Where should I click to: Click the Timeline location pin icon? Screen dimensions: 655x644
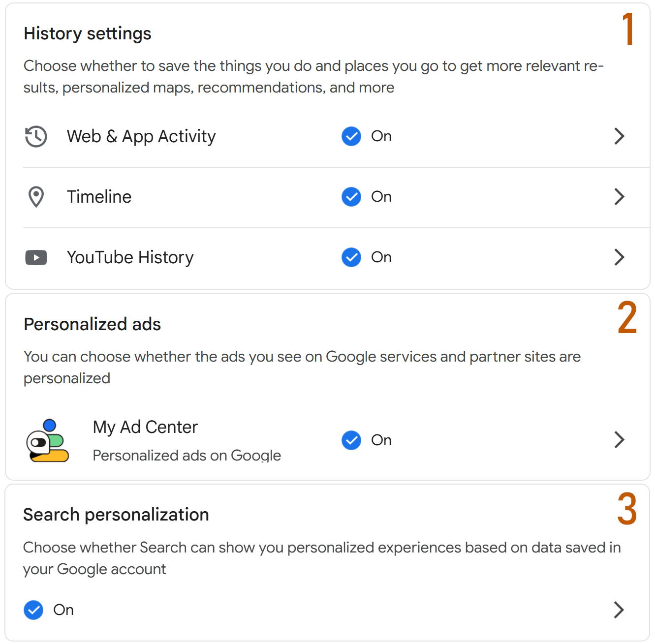click(36, 197)
